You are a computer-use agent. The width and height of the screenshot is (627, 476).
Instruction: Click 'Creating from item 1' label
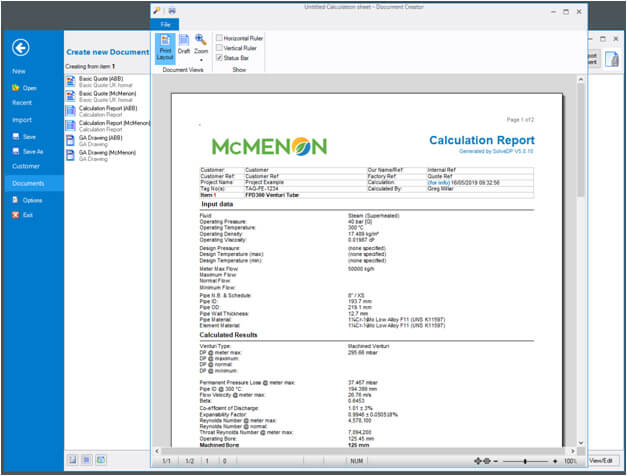click(x=90, y=66)
